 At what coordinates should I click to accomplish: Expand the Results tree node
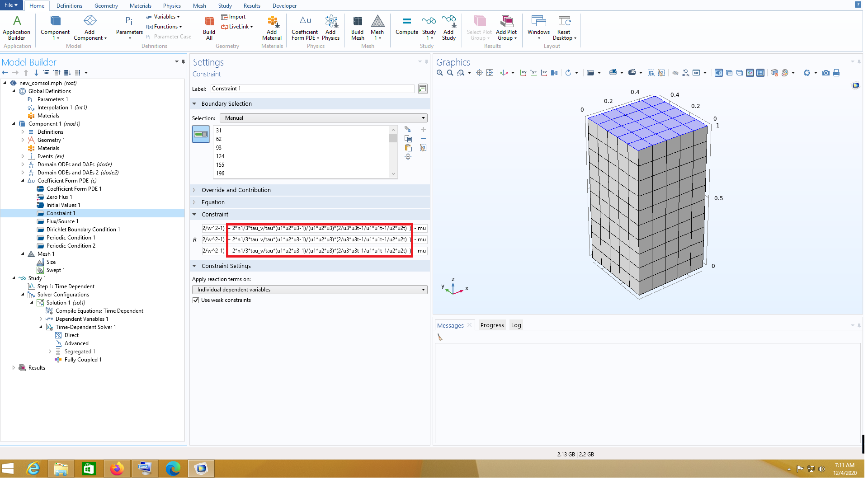click(x=14, y=368)
